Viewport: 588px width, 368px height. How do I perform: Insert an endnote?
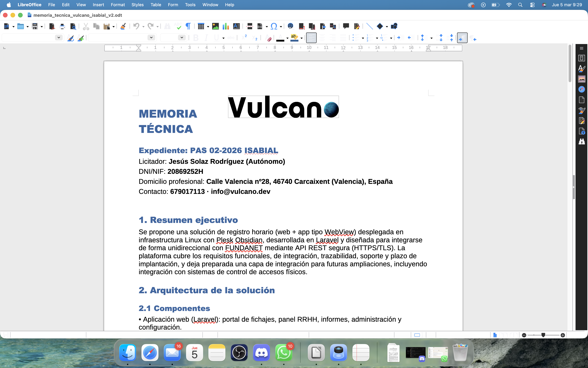click(x=312, y=26)
